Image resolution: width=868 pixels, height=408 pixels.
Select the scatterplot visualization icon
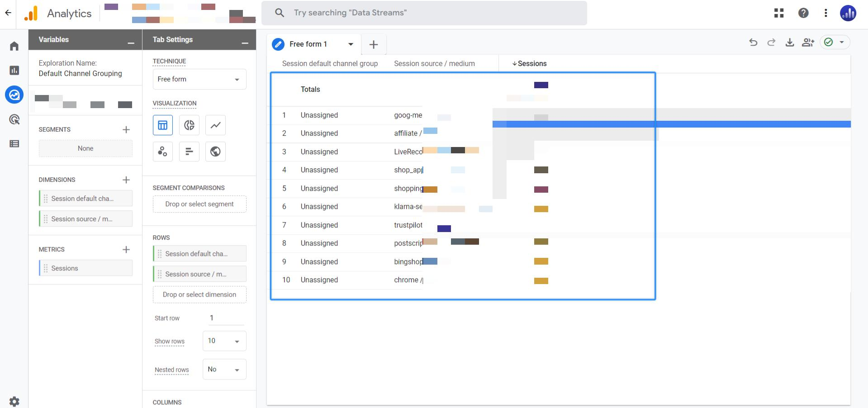163,152
